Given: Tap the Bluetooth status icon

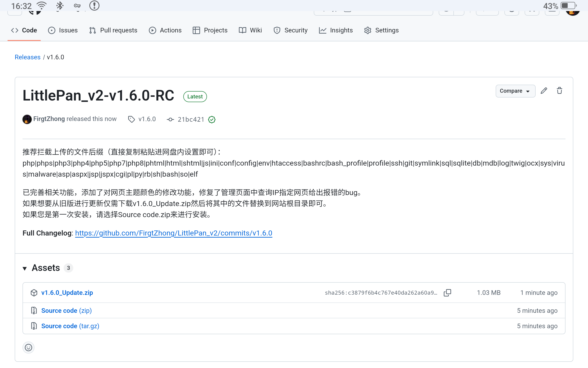Looking at the screenshot, I should 59,5.
